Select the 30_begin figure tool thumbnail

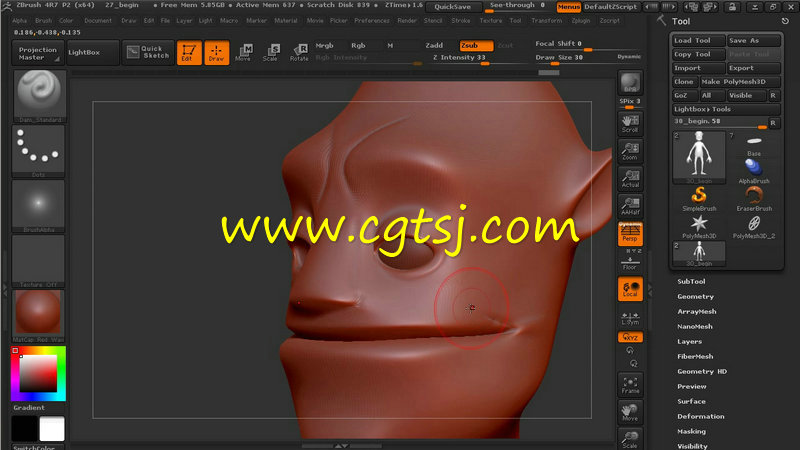pos(699,158)
